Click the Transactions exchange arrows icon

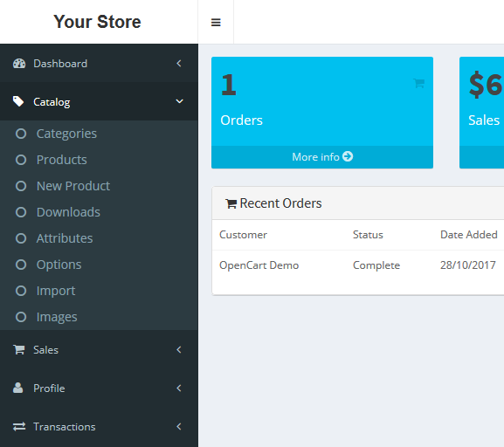(x=19, y=426)
